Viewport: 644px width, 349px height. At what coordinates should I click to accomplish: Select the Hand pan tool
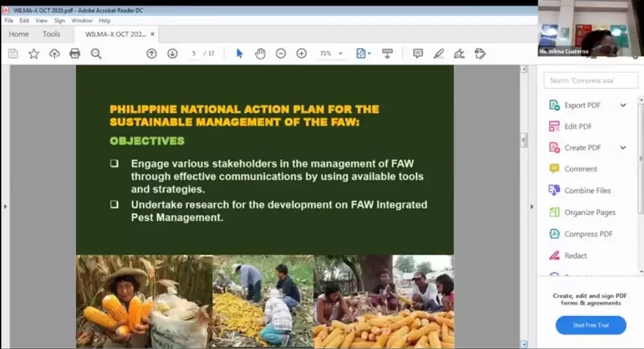click(260, 54)
